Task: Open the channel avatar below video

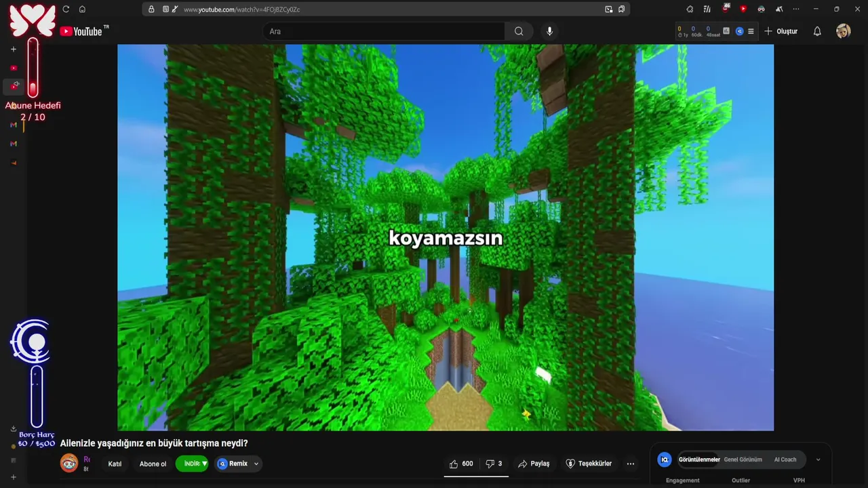Action: pyautogui.click(x=69, y=464)
